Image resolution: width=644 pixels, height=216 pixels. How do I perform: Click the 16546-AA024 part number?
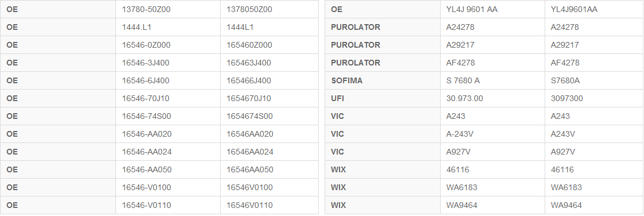point(146,152)
